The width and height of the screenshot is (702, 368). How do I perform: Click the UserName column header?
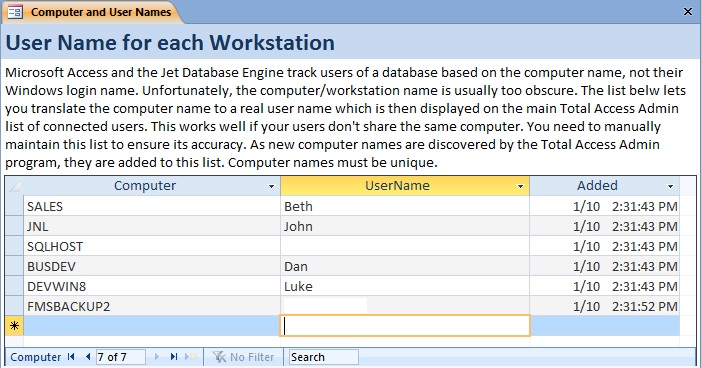pos(405,186)
